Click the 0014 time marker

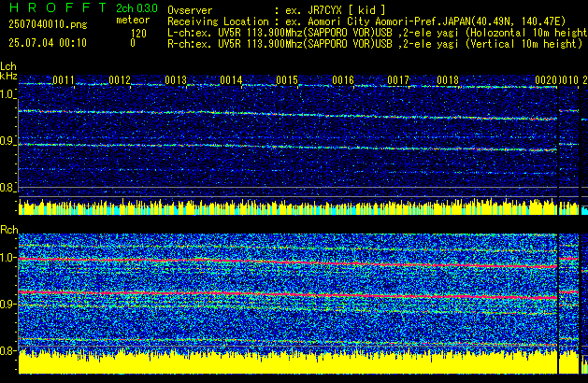click(231, 80)
